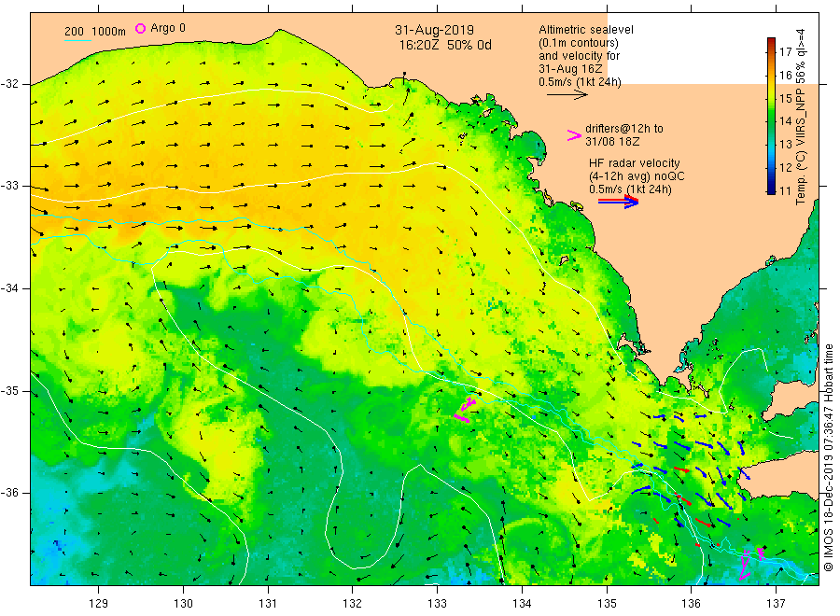Click the 11 value on color scale
This screenshot has width=840, height=616.
click(785, 190)
